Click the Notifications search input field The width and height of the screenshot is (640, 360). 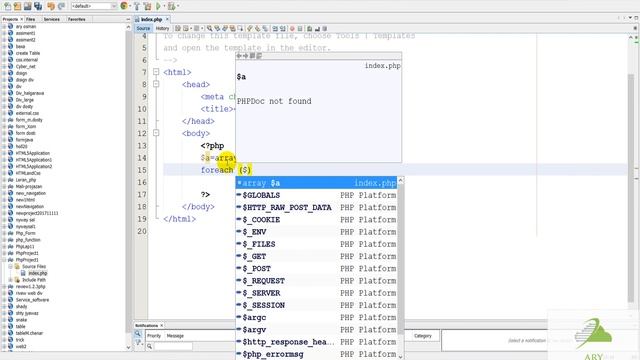173,347
